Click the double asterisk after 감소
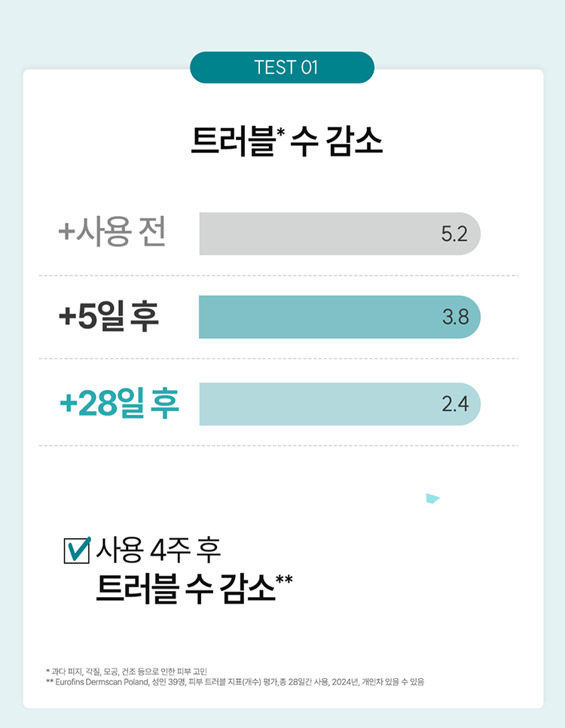Image resolution: width=565 pixels, height=728 pixels. point(284,580)
